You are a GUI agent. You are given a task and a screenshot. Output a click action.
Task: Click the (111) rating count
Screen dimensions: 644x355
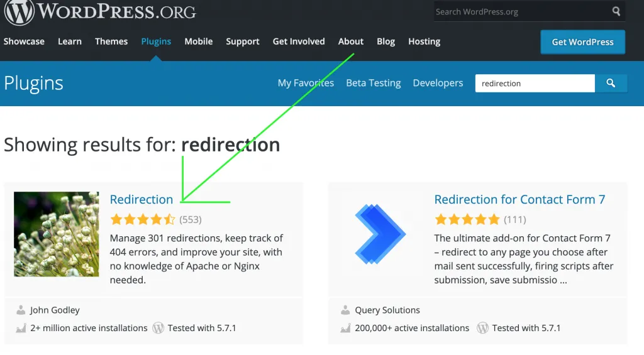pyautogui.click(x=515, y=219)
